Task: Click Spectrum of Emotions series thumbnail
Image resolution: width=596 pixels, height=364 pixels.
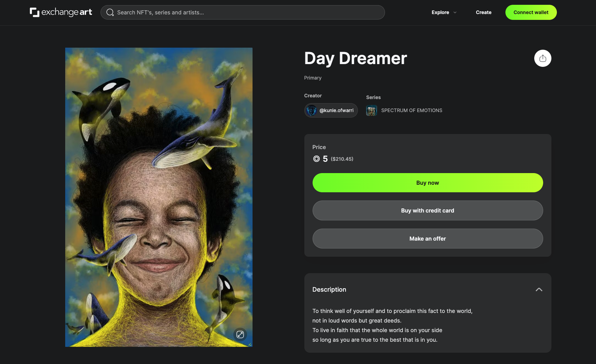Action: tap(372, 110)
